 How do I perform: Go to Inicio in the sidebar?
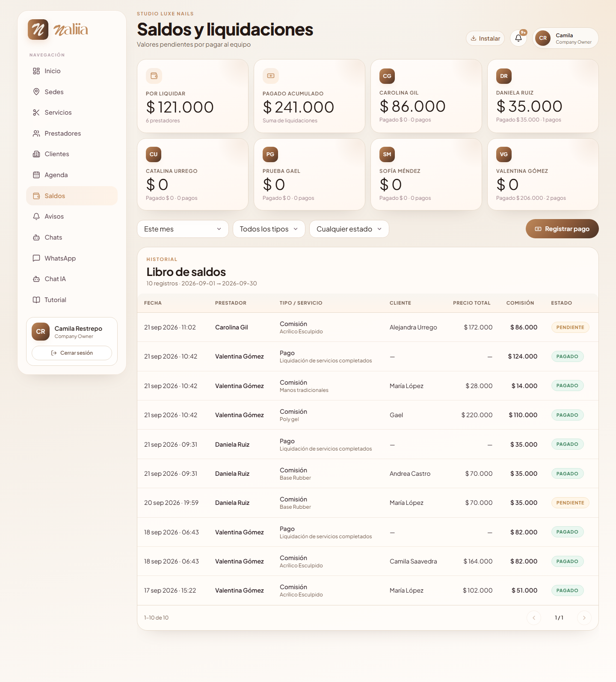coord(72,71)
